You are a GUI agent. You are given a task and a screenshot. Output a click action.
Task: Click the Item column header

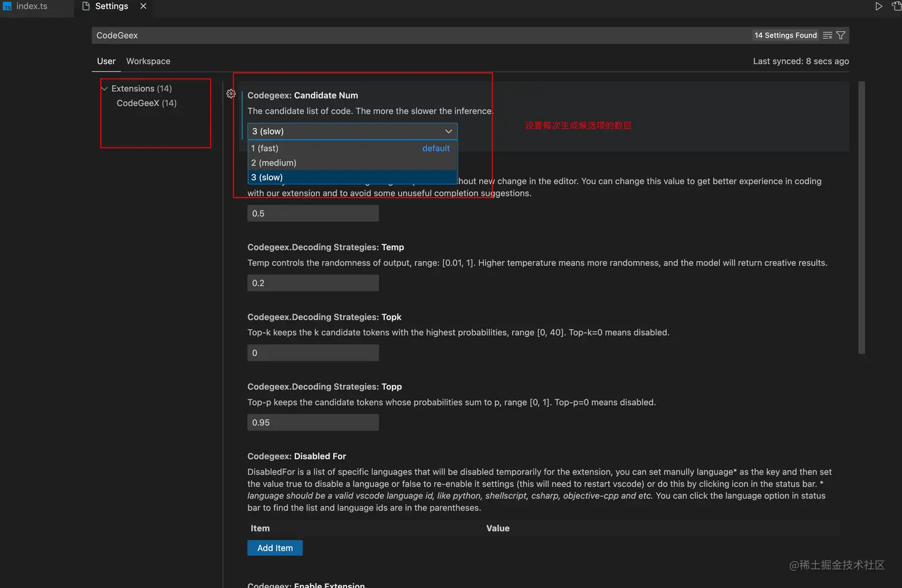click(x=260, y=528)
